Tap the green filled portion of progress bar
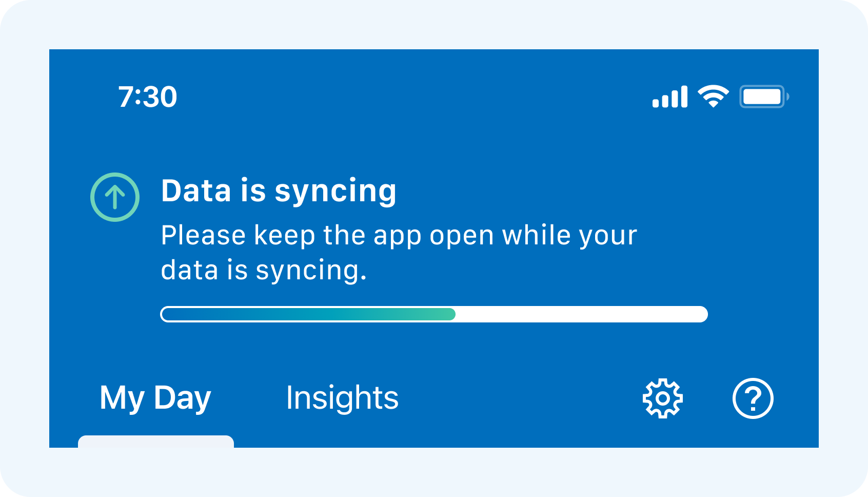The width and height of the screenshot is (868, 497). tap(308, 314)
